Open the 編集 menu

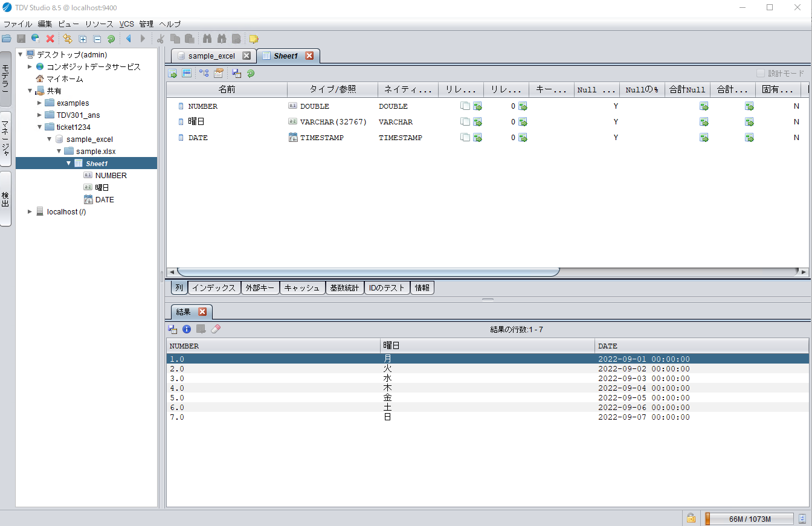pyautogui.click(x=45, y=24)
